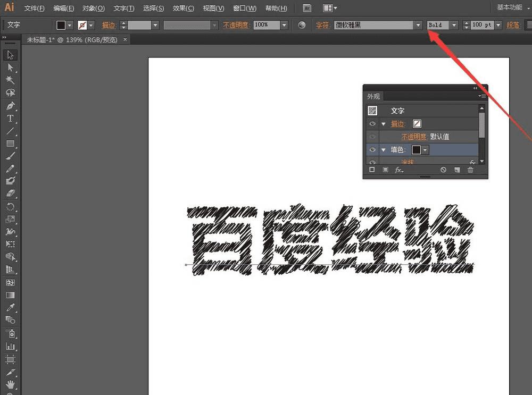Open the 段落 paragraph panel link
Screen dimensions: 532x395
click(513, 25)
